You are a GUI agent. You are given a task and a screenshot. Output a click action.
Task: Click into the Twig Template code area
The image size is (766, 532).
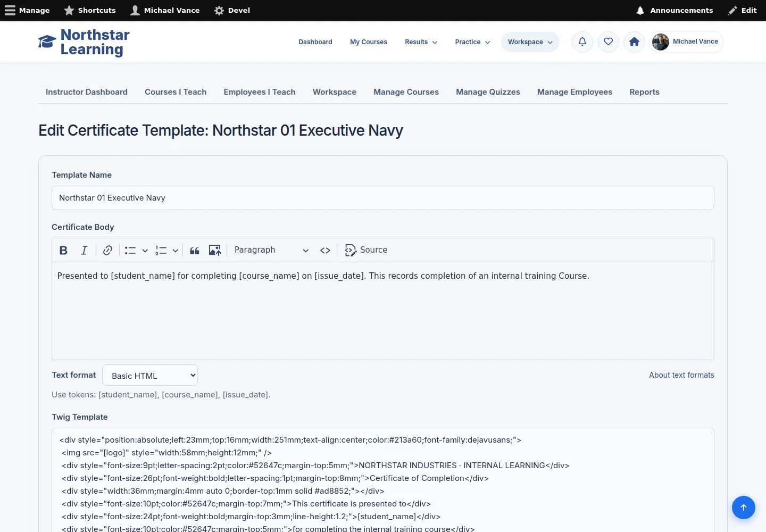coord(383,480)
